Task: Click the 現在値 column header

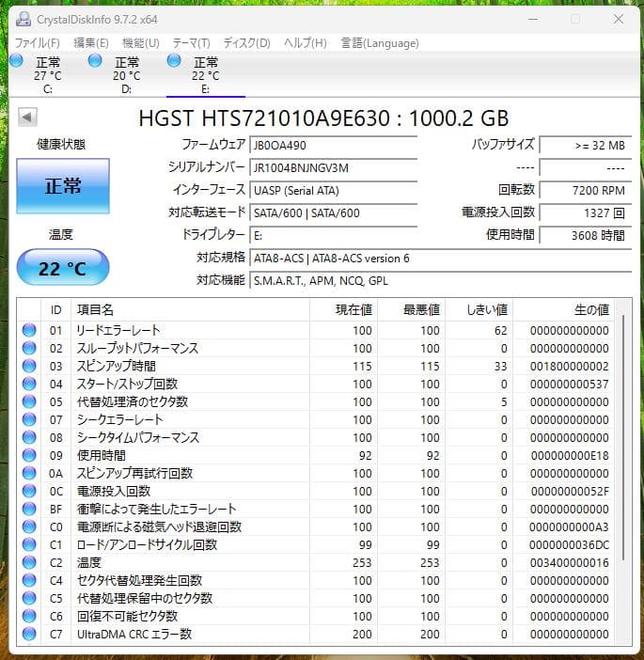Action: coord(343,310)
